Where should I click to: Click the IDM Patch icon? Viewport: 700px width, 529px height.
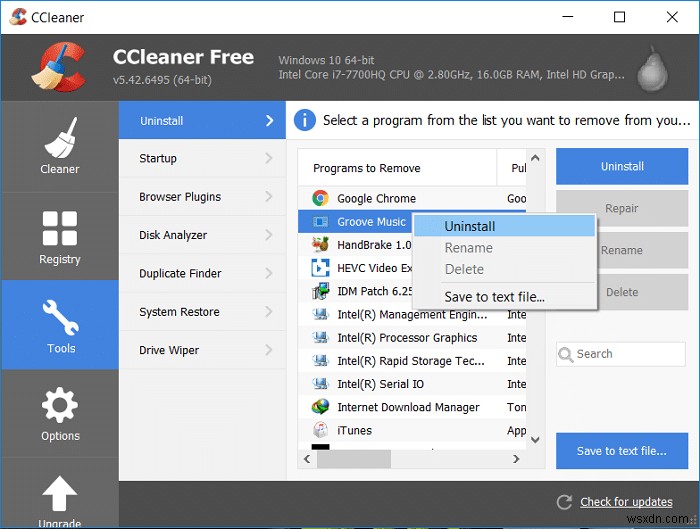320,291
